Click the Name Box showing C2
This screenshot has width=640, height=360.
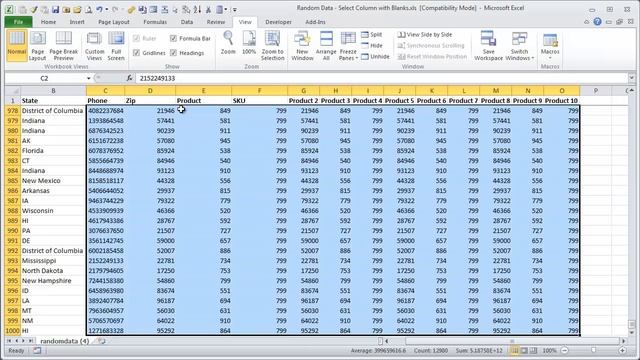pyautogui.click(x=45, y=78)
